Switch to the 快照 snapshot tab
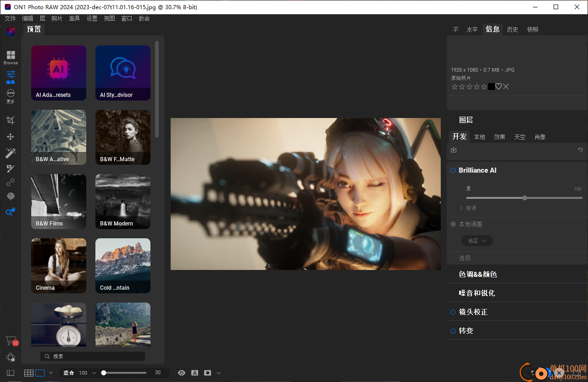 pos(533,29)
